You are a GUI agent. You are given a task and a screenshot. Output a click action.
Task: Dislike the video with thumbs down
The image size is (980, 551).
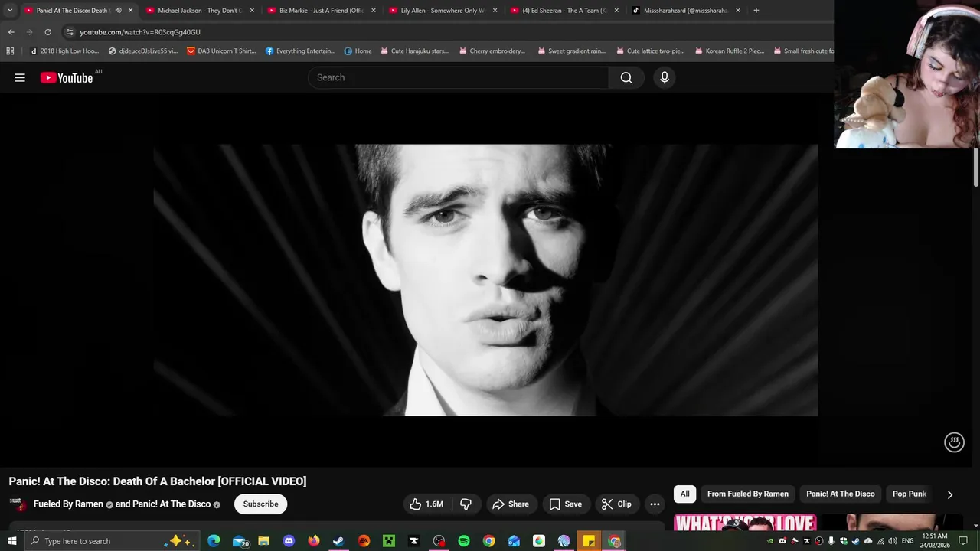[465, 504]
